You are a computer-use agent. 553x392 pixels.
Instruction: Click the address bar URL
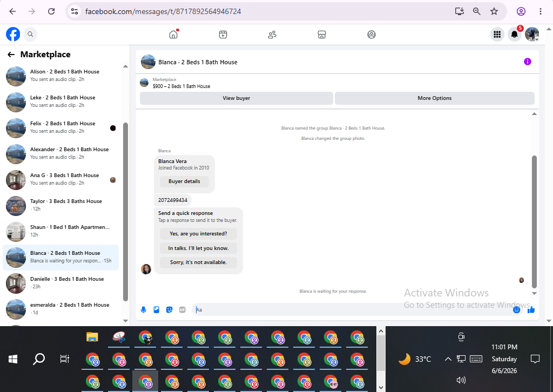163,11
